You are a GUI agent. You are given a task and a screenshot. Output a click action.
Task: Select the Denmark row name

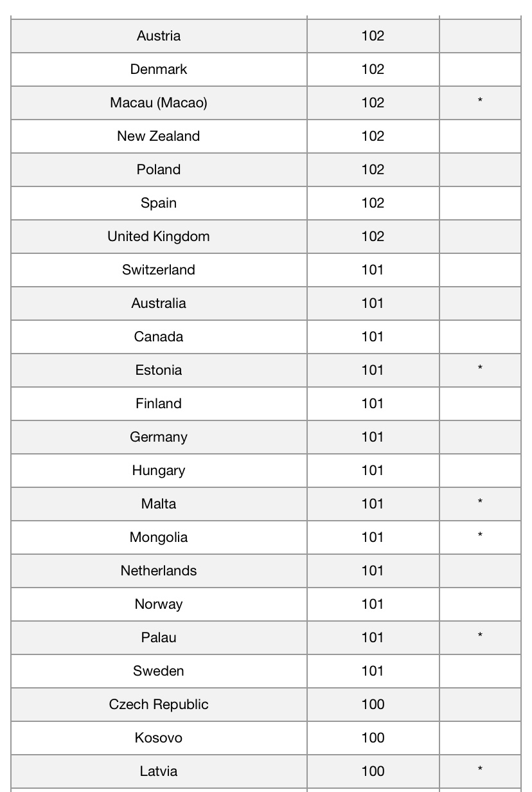click(159, 69)
